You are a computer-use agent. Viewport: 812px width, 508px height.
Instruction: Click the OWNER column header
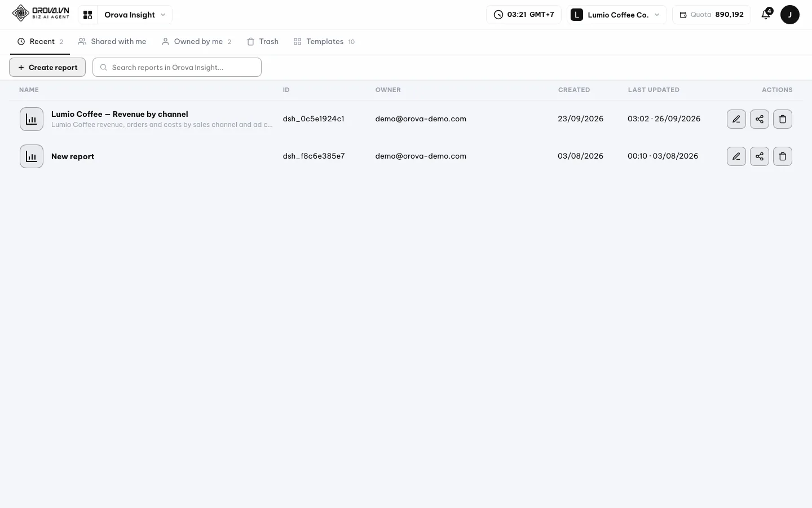pos(388,90)
